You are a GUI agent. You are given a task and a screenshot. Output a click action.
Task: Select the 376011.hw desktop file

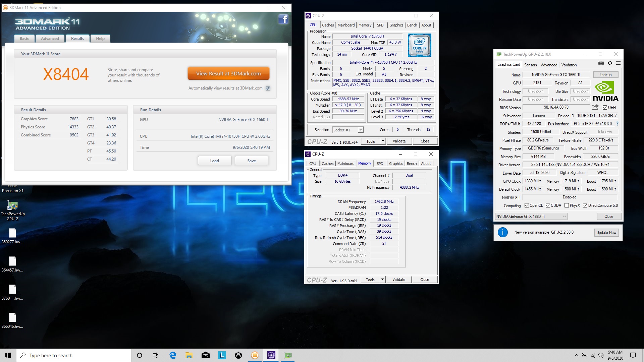12,292
